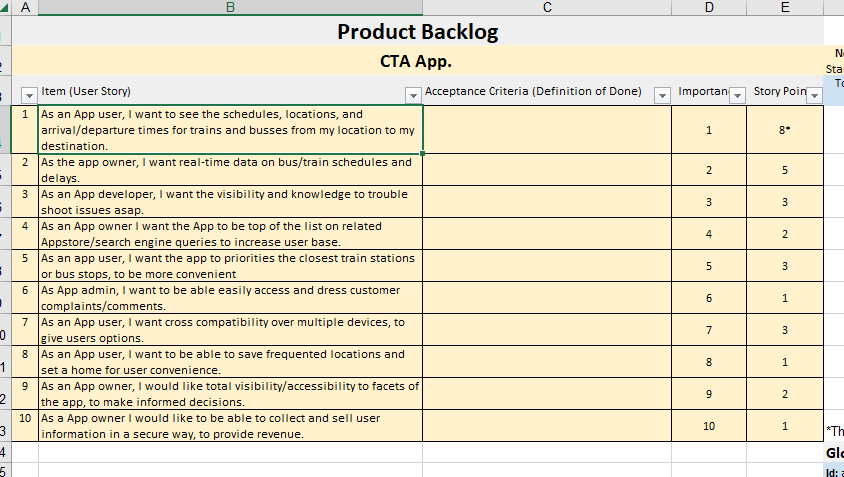The width and height of the screenshot is (844, 477).
Task: Click item number 7 cell in column A
Action: click(x=25, y=329)
